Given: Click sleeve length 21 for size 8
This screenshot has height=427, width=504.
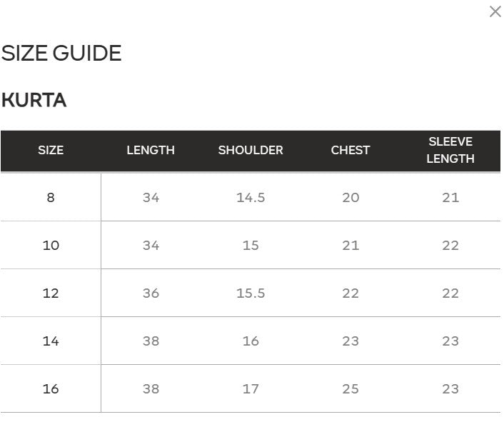Looking at the screenshot, I should click(450, 198).
